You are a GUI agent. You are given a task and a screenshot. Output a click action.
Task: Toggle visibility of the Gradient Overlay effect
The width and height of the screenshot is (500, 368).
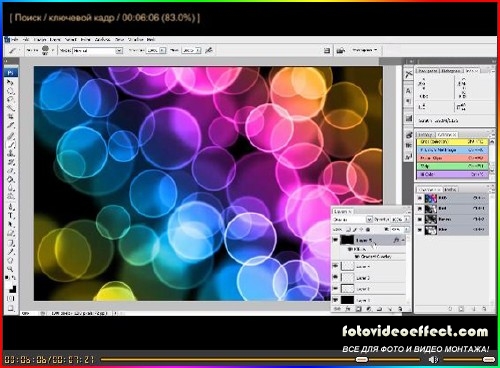(x=357, y=256)
